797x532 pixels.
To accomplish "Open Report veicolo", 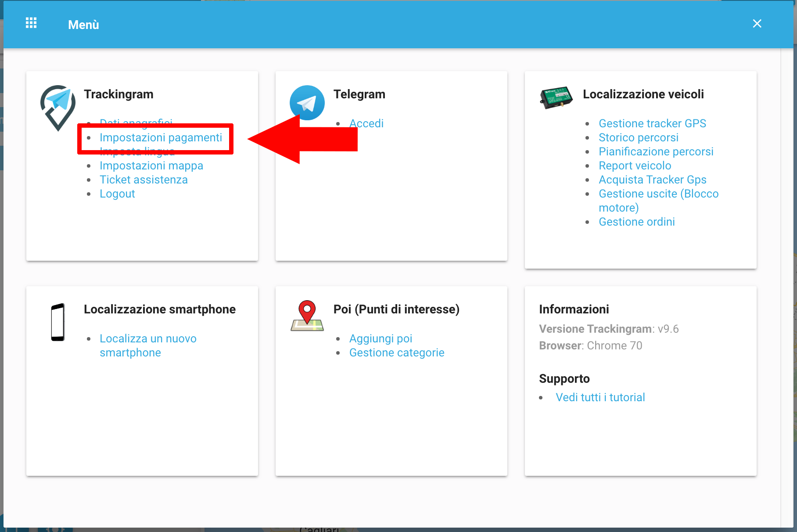I will point(635,165).
